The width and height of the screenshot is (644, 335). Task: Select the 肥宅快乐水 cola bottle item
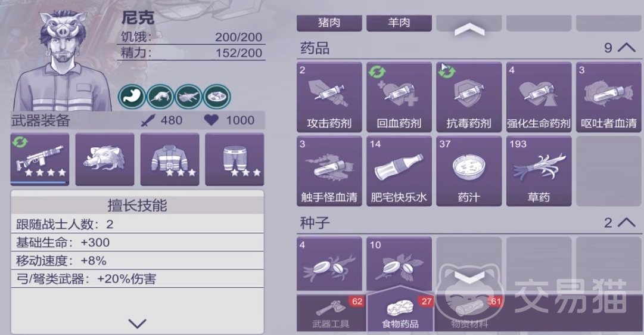[x=399, y=171]
